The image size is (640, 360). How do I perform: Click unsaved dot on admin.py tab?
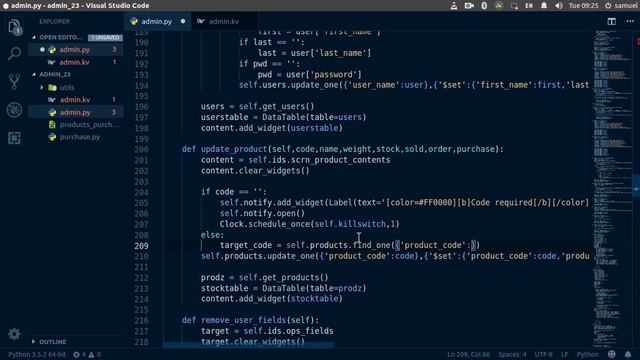pyautogui.click(x=183, y=21)
